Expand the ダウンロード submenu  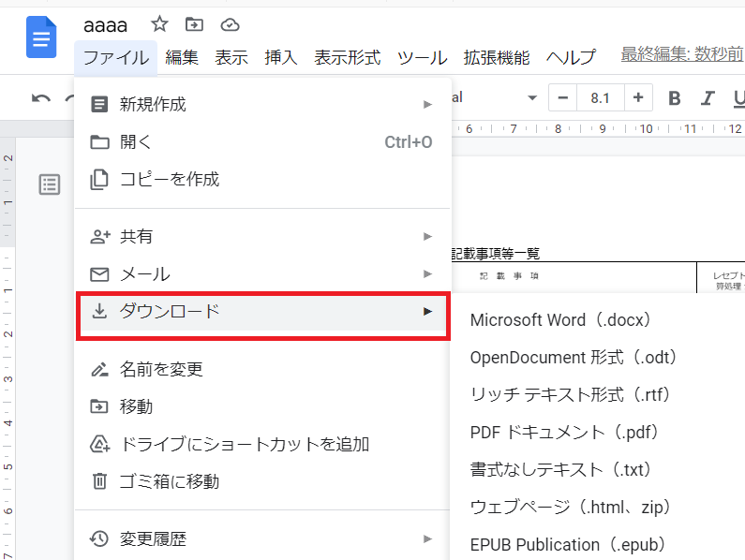pos(262,312)
